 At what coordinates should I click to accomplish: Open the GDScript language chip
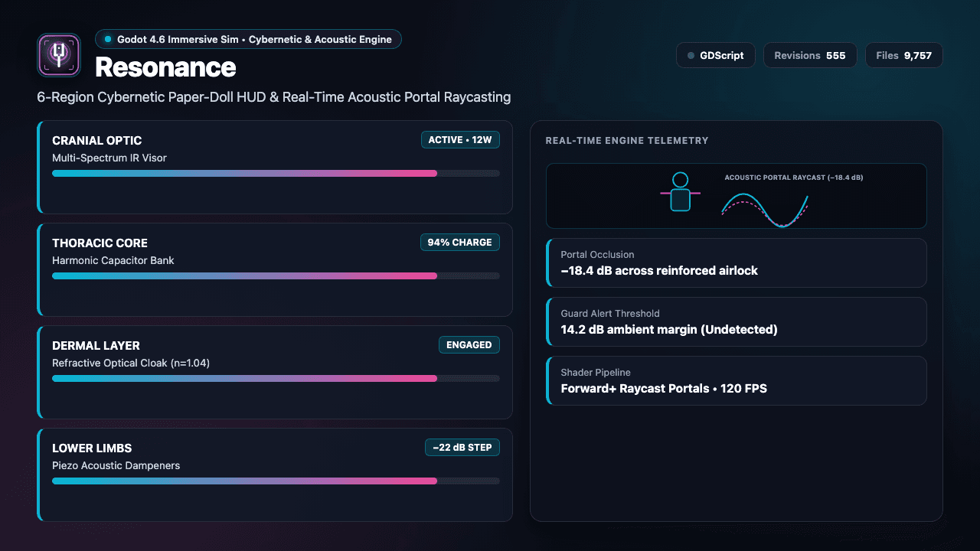tap(715, 56)
